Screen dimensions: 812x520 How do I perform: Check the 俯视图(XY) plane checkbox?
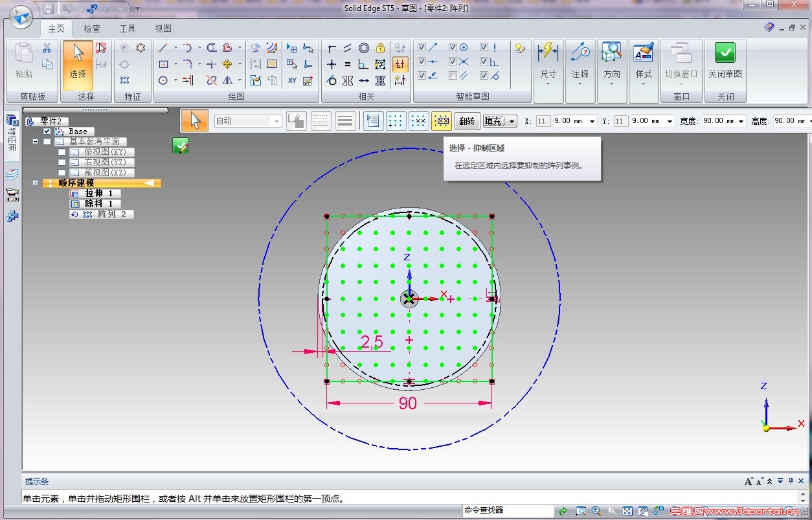pos(62,152)
